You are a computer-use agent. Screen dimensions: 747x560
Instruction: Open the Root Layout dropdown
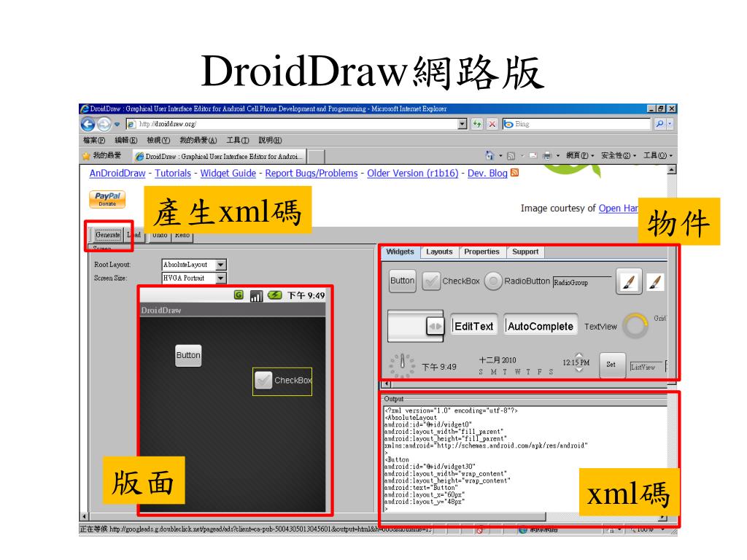point(220,265)
